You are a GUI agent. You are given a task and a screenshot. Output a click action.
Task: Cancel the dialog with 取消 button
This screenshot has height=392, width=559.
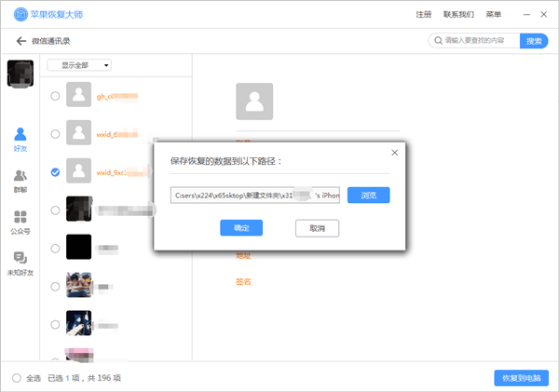[x=317, y=228]
